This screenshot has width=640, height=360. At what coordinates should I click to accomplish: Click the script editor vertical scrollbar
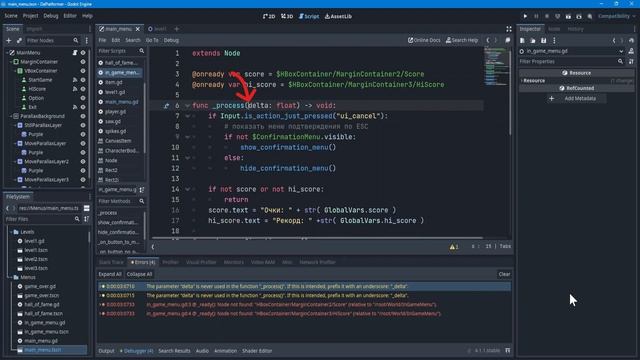(x=510, y=92)
